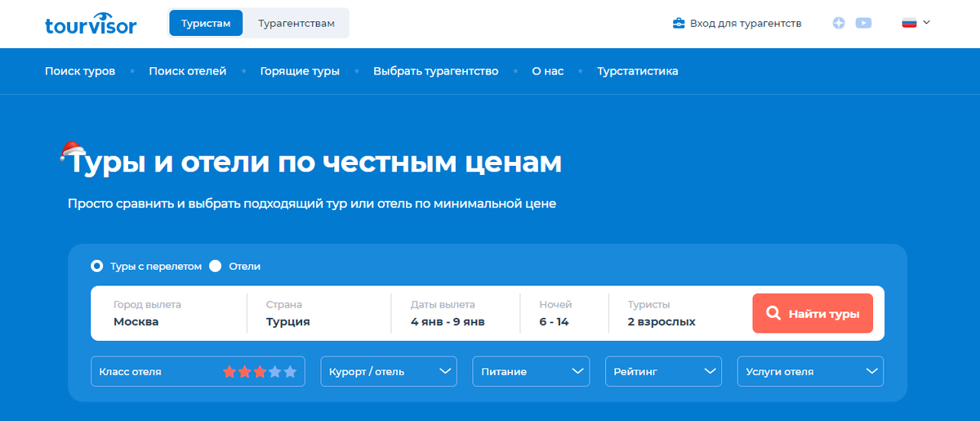Expand the language selector chevron

pos(926,22)
